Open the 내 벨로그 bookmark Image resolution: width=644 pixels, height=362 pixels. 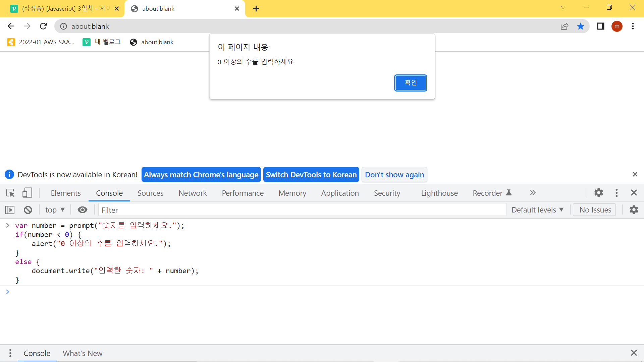[x=102, y=42]
